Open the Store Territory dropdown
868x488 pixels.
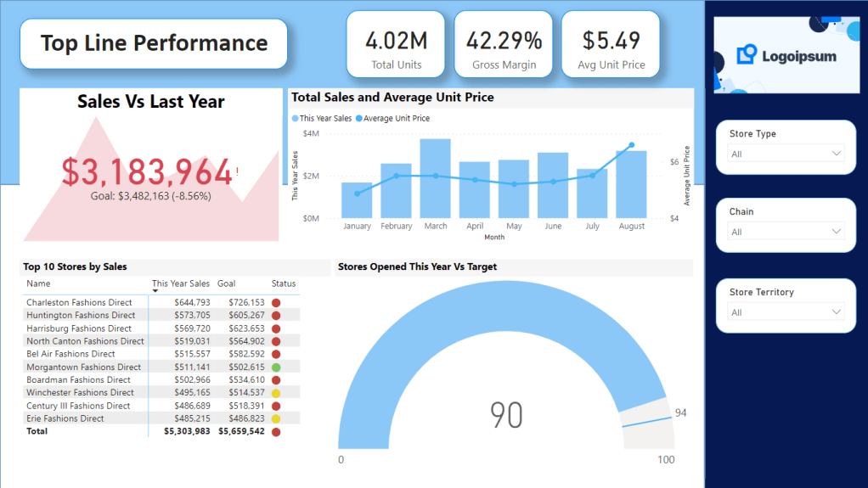(x=786, y=312)
